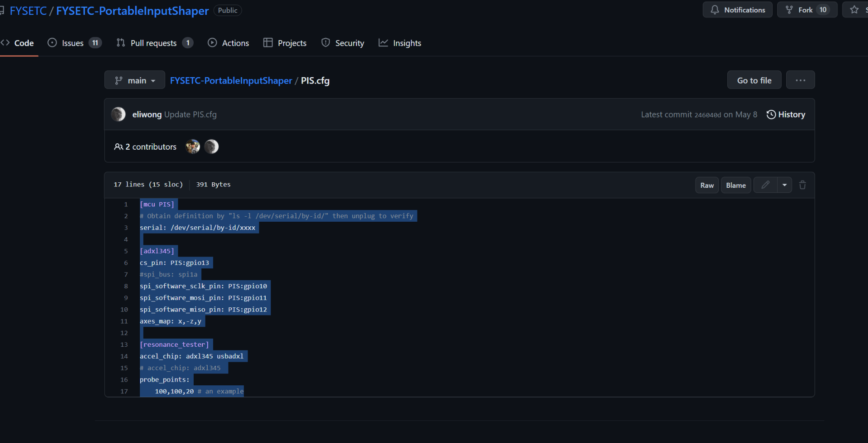
Task: Click spi_software_mosi_pin line
Action: point(203,298)
